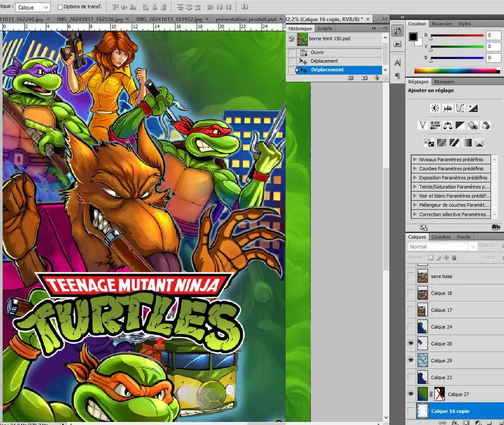Open the 'Calque' auto-select dropdown
The height and width of the screenshot is (425, 504).
(x=33, y=7)
